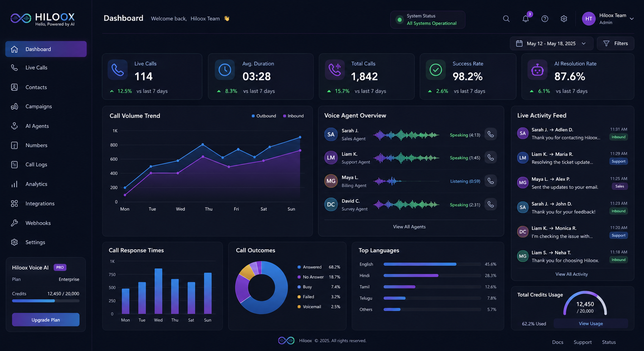Toggle the Answered legend in Call Outcomes
This screenshot has width=644, height=351.
pyautogui.click(x=309, y=267)
